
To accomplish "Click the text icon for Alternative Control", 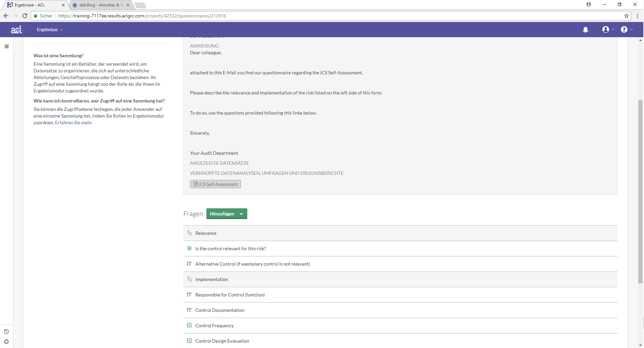I will [x=189, y=264].
